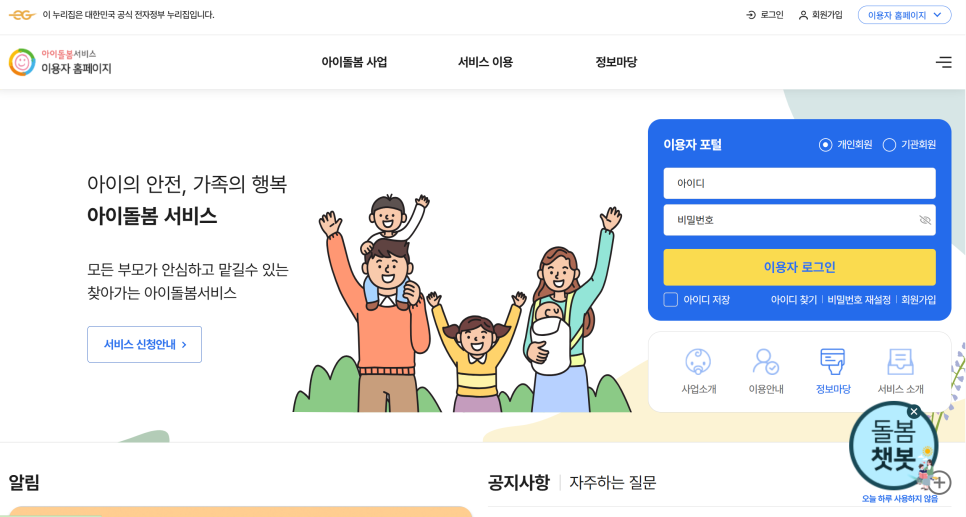The image size is (966, 517).
Task: Switch to the 자주하는 질문 tab
Action: click(613, 482)
